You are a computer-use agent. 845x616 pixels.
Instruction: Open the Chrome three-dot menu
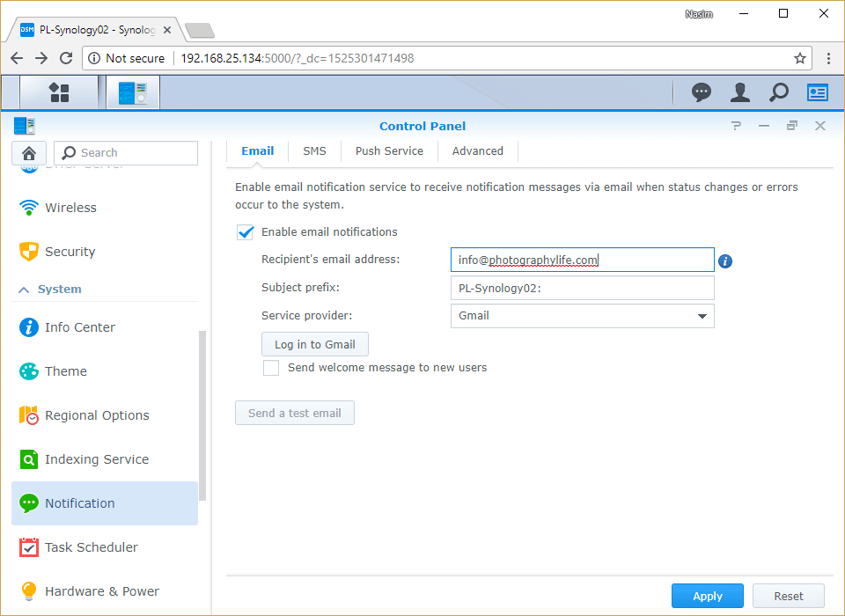click(828, 58)
